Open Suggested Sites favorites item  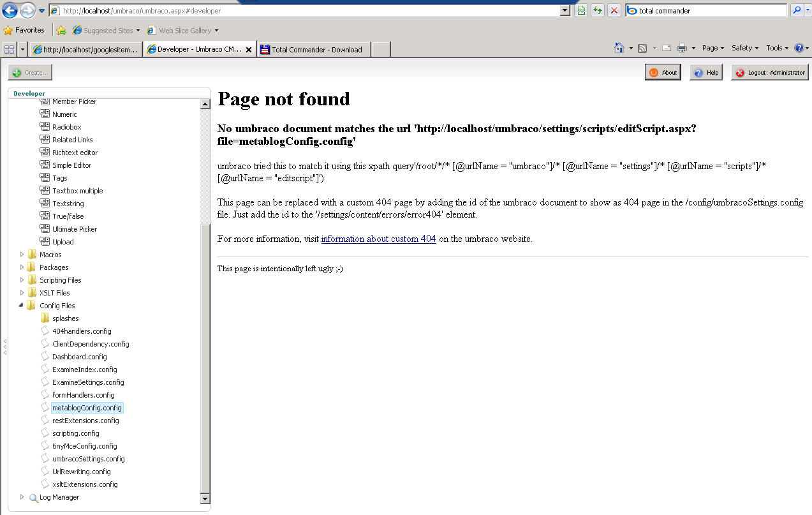coord(106,30)
